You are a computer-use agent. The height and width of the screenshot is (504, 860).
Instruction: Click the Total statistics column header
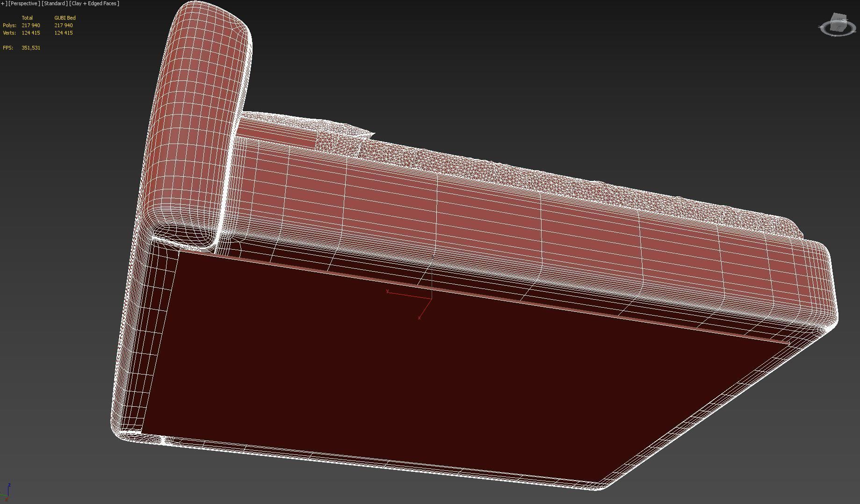27,18
